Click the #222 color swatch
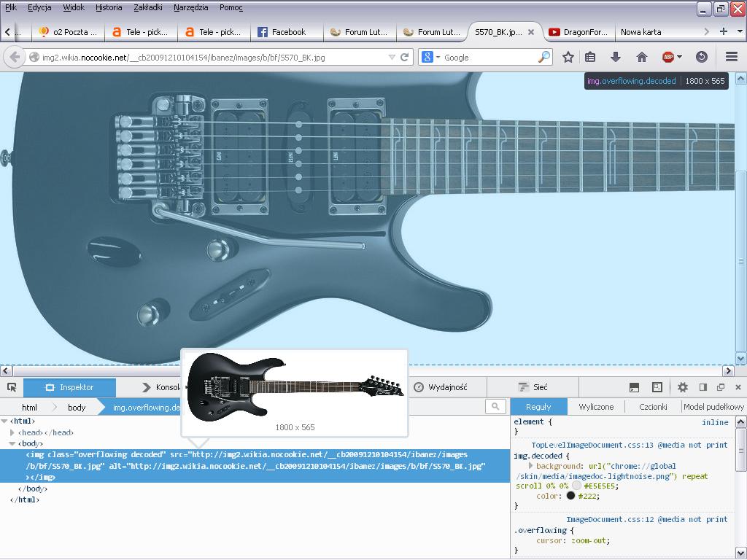Viewport: 747px width, 560px height. (570, 496)
